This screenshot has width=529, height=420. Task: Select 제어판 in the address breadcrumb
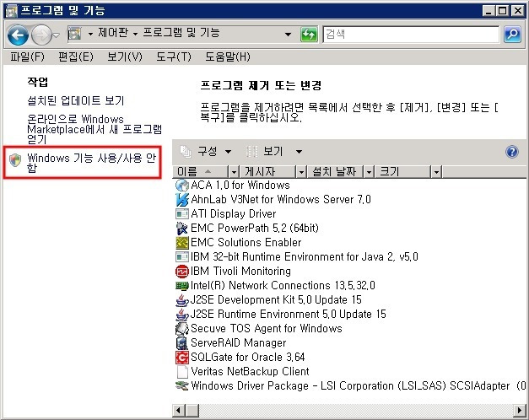(x=113, y=33)
